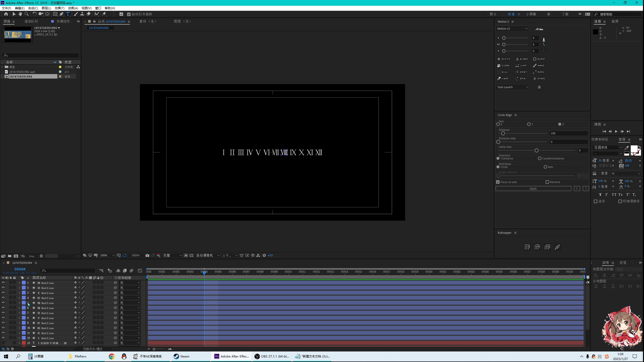Screen dimensions: 644x362
Task: Select the Eraser tool
Action: pos(88,14)
